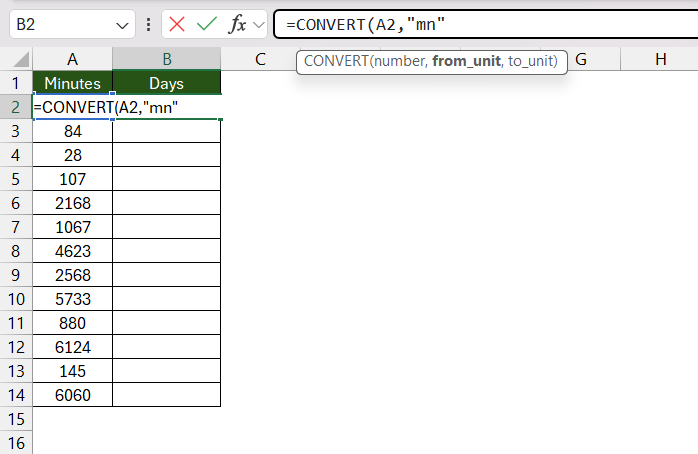Select row 2 header
The width and height of the screenshot is (698, 454).
point(16,107)
